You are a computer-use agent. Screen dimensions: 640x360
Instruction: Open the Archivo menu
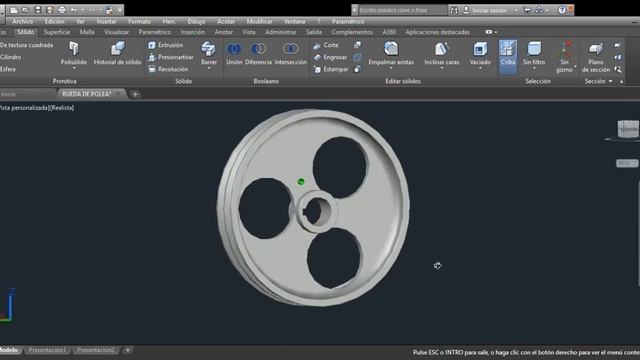pos(22,21)
